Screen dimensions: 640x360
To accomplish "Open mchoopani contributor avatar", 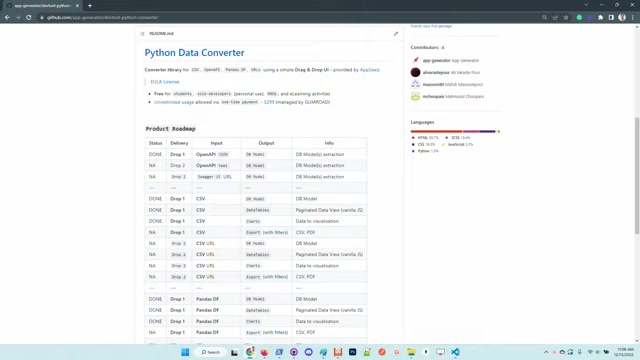I will click(415, 96).
